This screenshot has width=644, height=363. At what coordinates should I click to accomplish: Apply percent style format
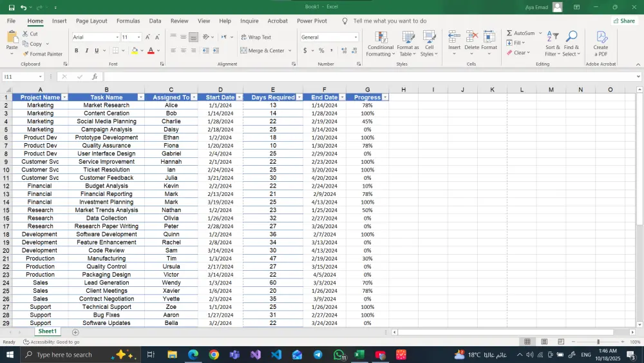pos(321,50)
